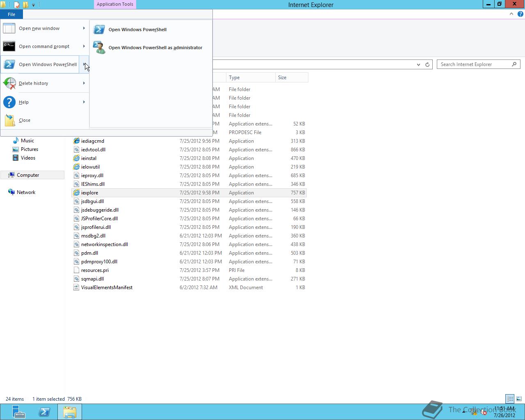
Task: Click the PowerShell as administrator icon
Action: [99, 48]
